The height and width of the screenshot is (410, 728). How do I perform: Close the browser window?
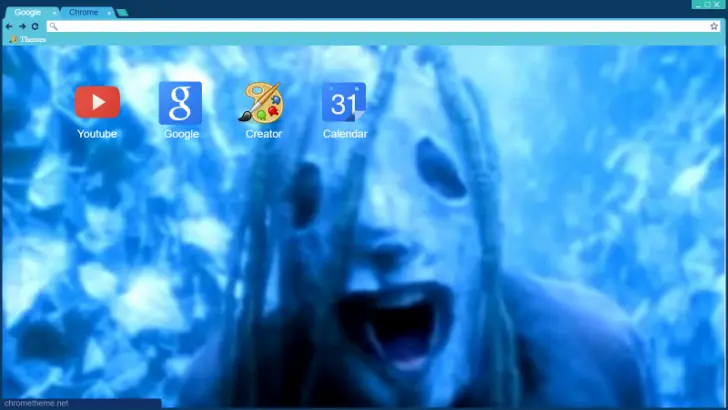717,4
